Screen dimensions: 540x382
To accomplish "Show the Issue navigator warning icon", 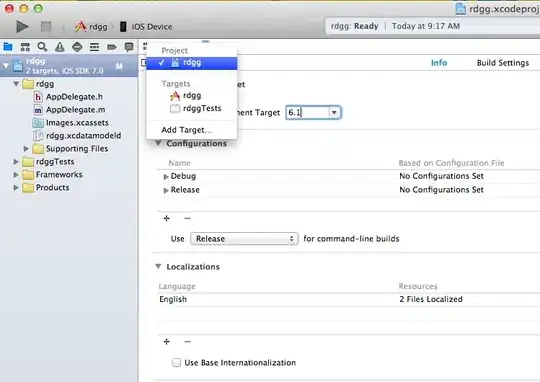I will click(x=60, y=47).
